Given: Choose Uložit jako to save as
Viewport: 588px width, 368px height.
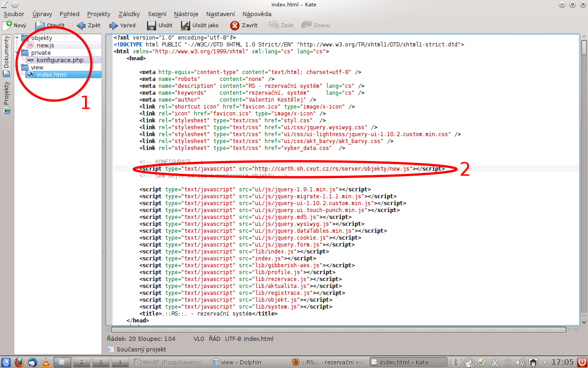Looking at the screenshot, I should click(x=200, y=25).
